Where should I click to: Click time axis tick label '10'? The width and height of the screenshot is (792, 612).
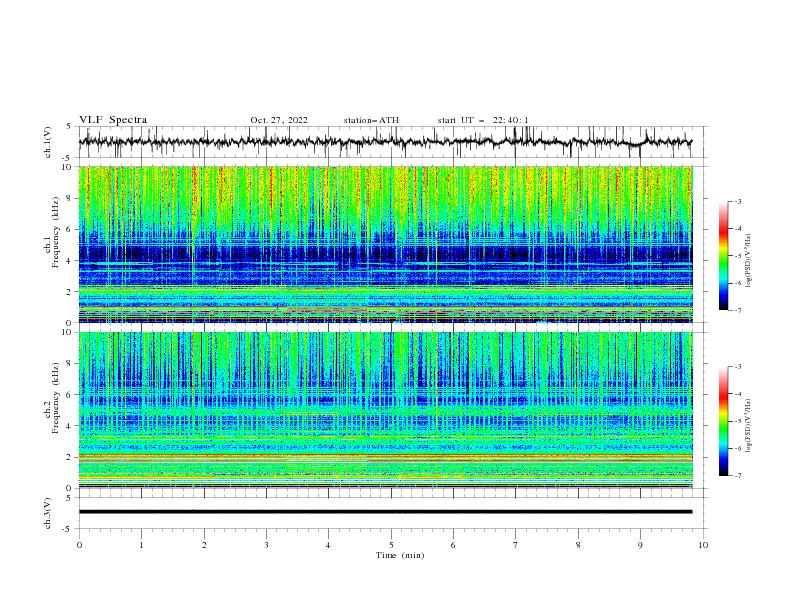click(x=703, y=545)
